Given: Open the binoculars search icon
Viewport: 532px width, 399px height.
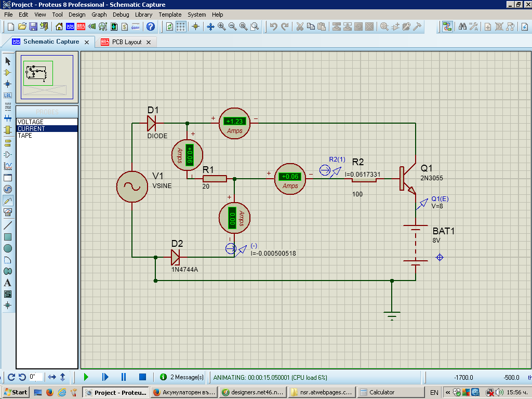Looking at the screenshot, I should pyautogui.click(x=462, y=26).
